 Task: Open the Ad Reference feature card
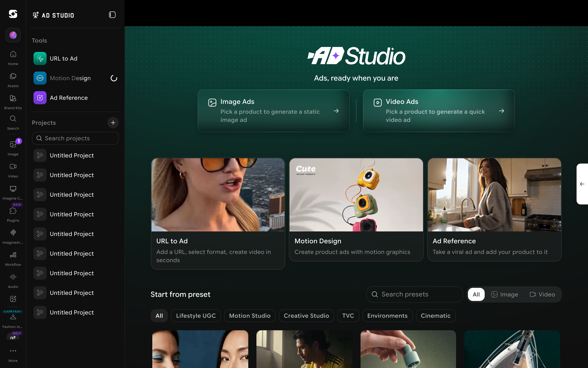[494, 210]
